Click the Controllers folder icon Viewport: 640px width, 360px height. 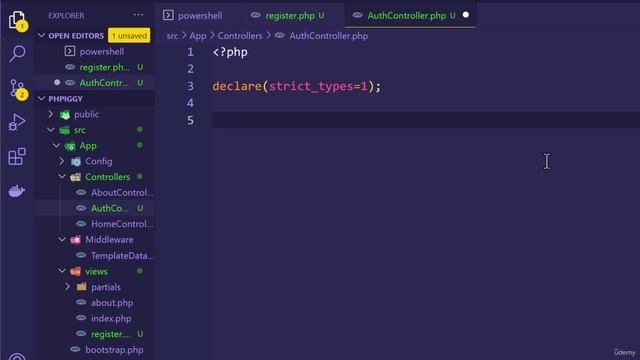coord(76,177)
